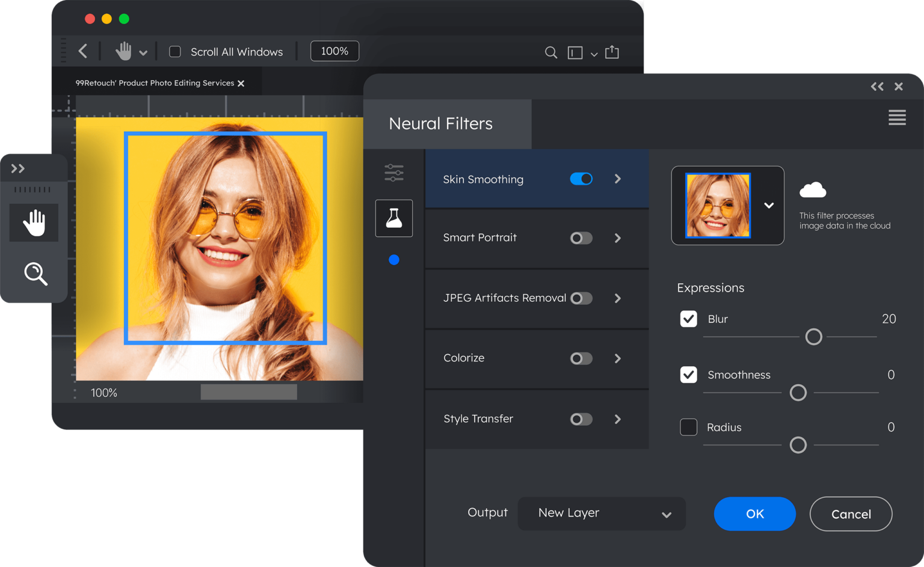Select the 99Retouch Product Photo Editing tab
This screenshot has width=924, height=567.
coord(155,83)
